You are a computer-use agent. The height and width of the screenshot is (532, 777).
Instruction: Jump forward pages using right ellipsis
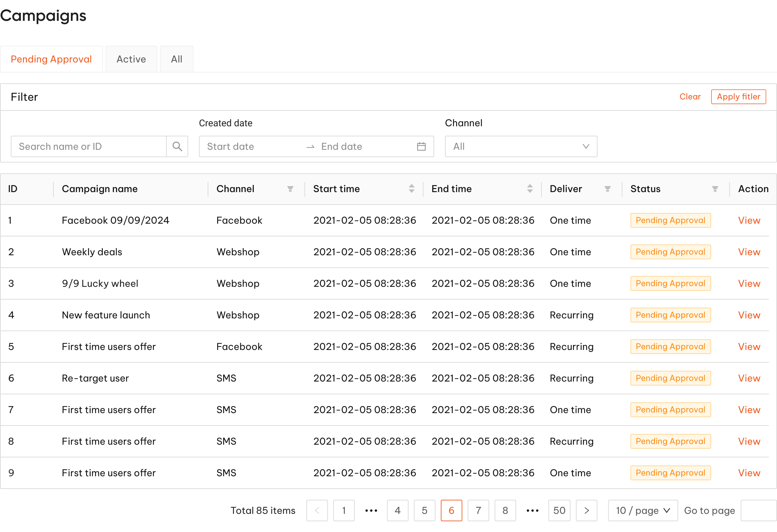pyautogui.click(x=532, y=511)
